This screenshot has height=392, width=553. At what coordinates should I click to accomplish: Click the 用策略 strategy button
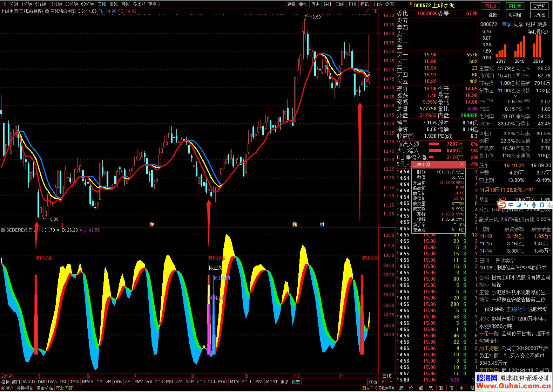pos(515,15)
